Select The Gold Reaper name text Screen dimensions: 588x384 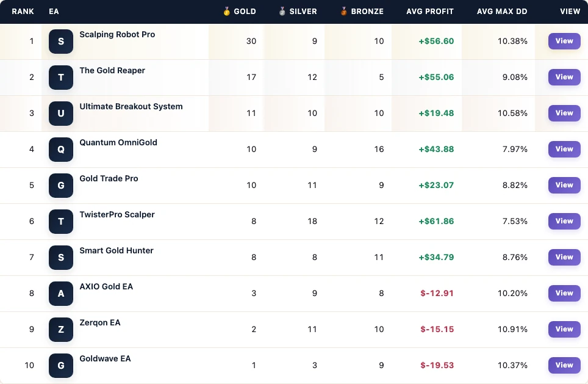coord(112,71)
